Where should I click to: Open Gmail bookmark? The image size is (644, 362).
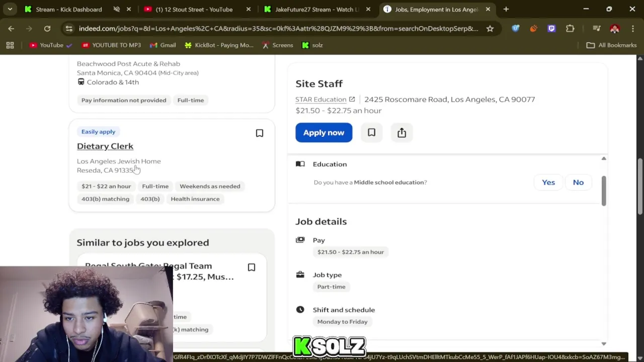pyautogui.click(x=163, y=45)
